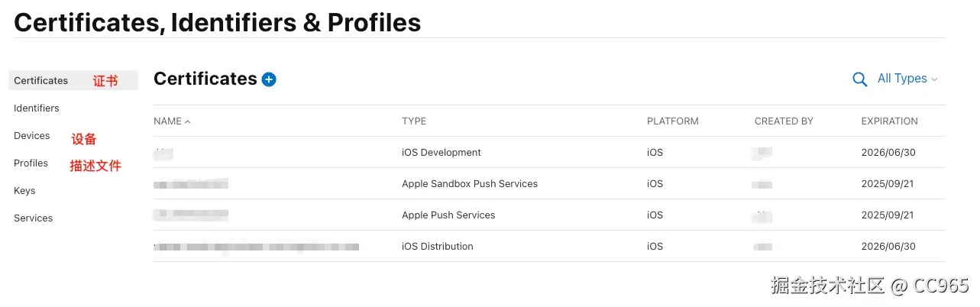
Task: Click the search magnifier icon
Action: pos(859,79)
